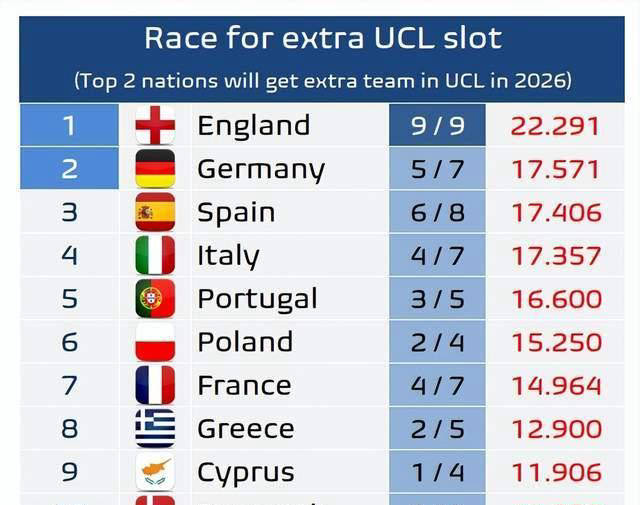The width and height of the screenshot is (640, 505).
Task: Click Cyprus's 11.906 coefficient score
Action: coord(556,472)
